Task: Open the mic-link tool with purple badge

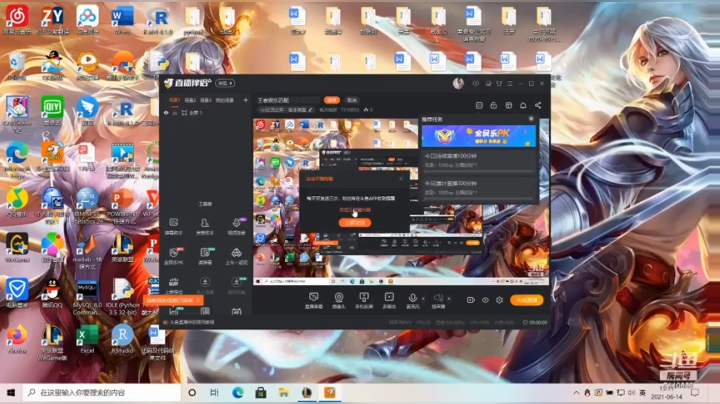Action: point(236,225)
